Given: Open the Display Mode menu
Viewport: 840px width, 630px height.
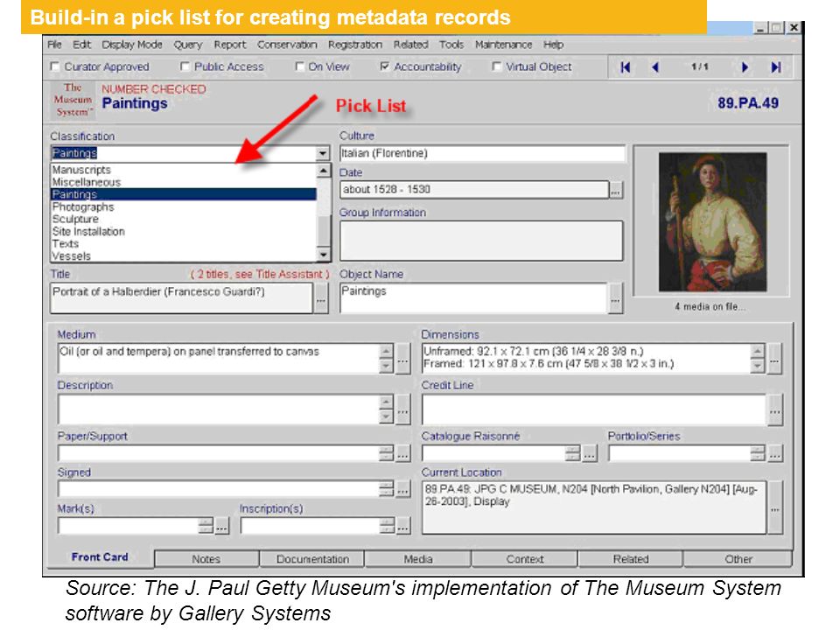Looking at the screenshot, I should (132, 45).
